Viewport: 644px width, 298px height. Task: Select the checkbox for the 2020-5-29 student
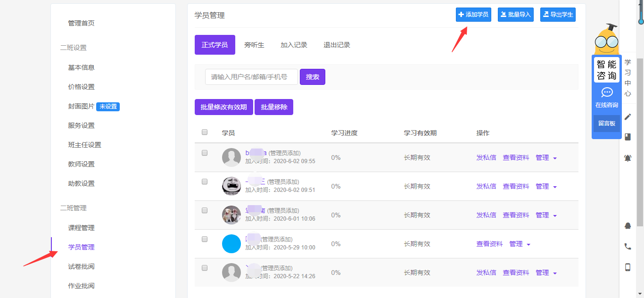(x=205, y=240)
